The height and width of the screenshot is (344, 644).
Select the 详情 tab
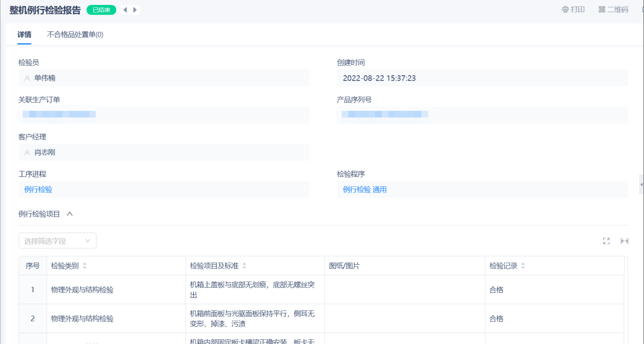(24, 35)
